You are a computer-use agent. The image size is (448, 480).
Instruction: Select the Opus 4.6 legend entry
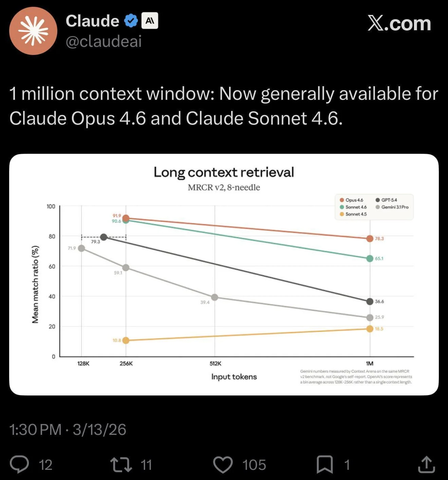coord(354,200)
